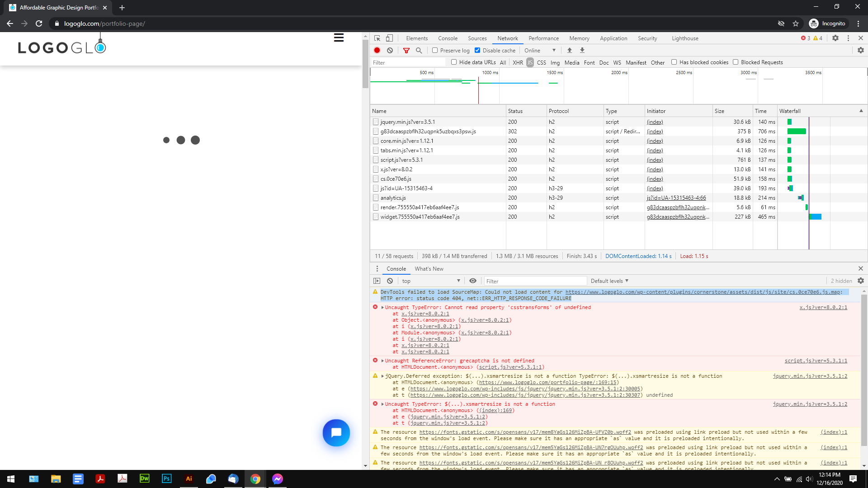Open the Default levels dropdown

pyautogui.click(x=609, y=281)
